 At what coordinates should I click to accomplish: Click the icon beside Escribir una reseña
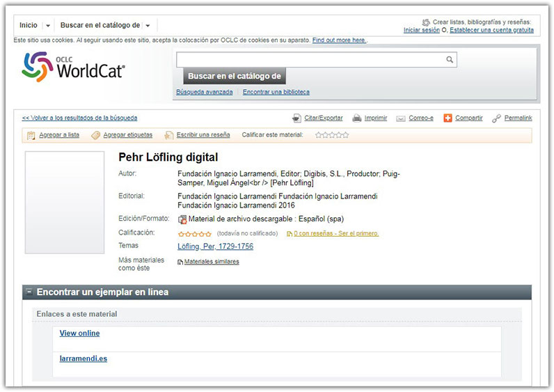click(169, 135)
